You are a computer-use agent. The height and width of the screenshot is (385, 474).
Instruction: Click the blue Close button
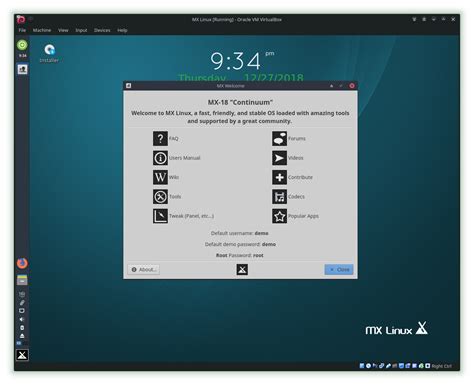coord(339,269)
